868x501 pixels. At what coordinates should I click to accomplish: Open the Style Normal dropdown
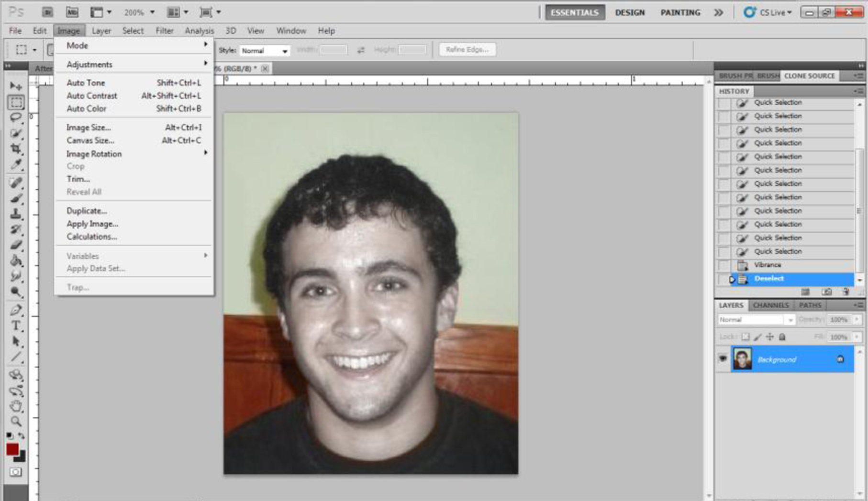click(265, 50)
